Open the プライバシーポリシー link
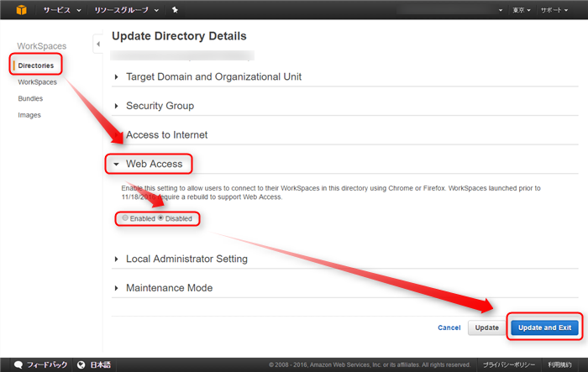The height and width of the screenshot is (372, 588). [509, 365]
